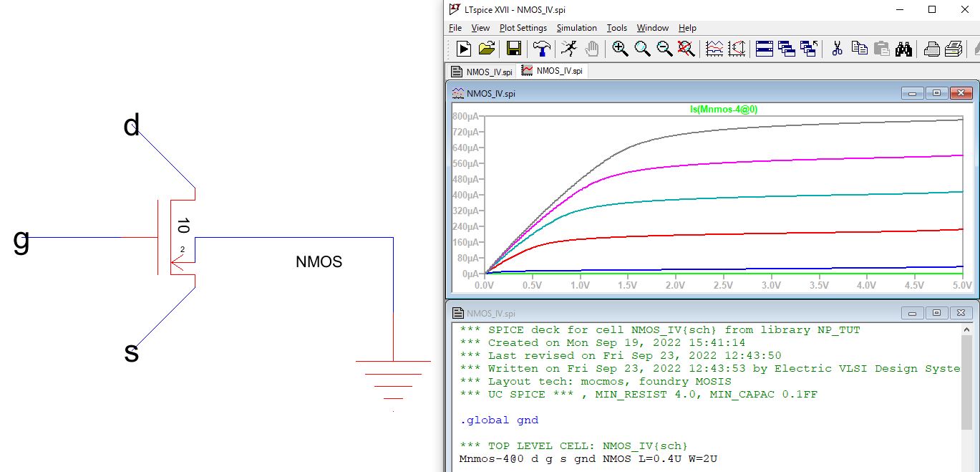Open the Tools menu
The image size is (980, 472).
tap(616, 28)
